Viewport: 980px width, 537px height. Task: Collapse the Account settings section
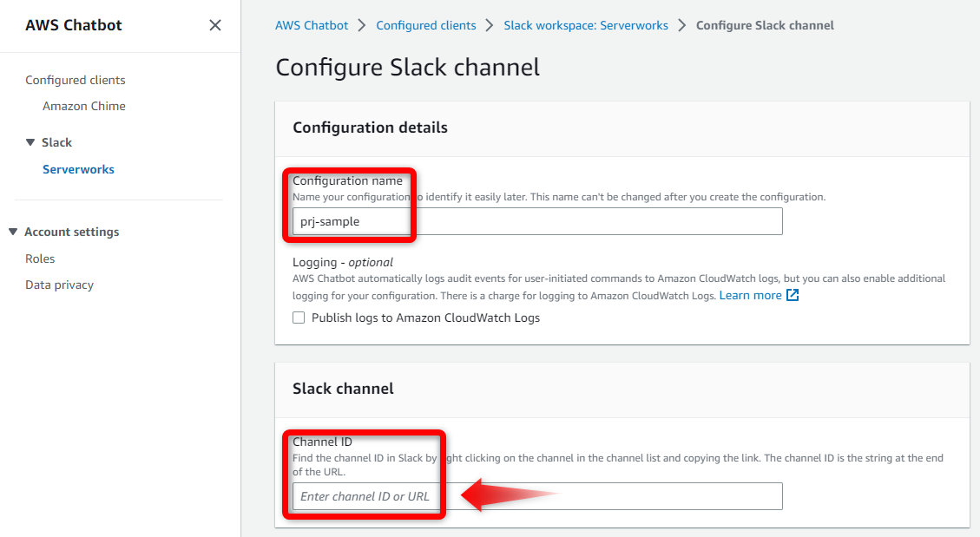coord(12,232)
